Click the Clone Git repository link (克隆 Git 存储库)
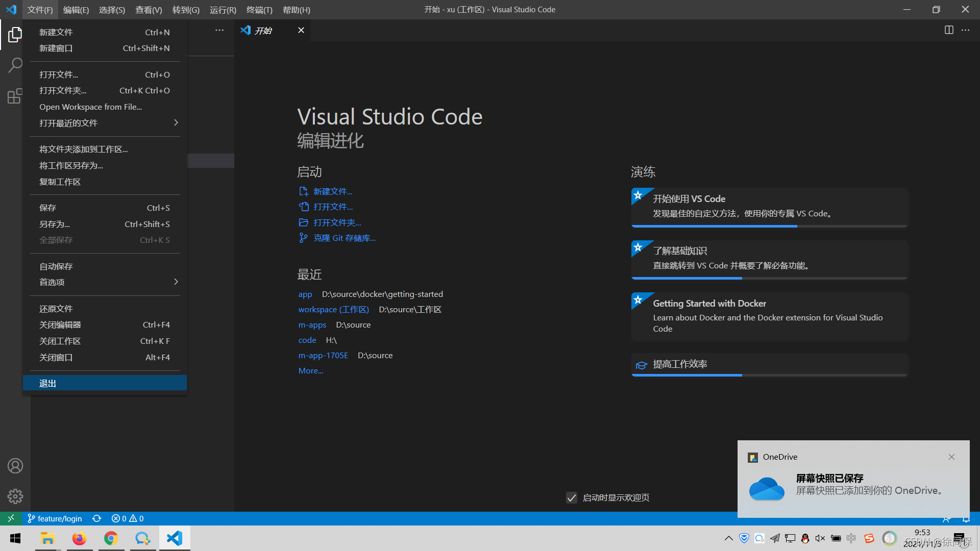Image resolution: width=980 pixels, height=551 pixels. (x=344, y=238)
